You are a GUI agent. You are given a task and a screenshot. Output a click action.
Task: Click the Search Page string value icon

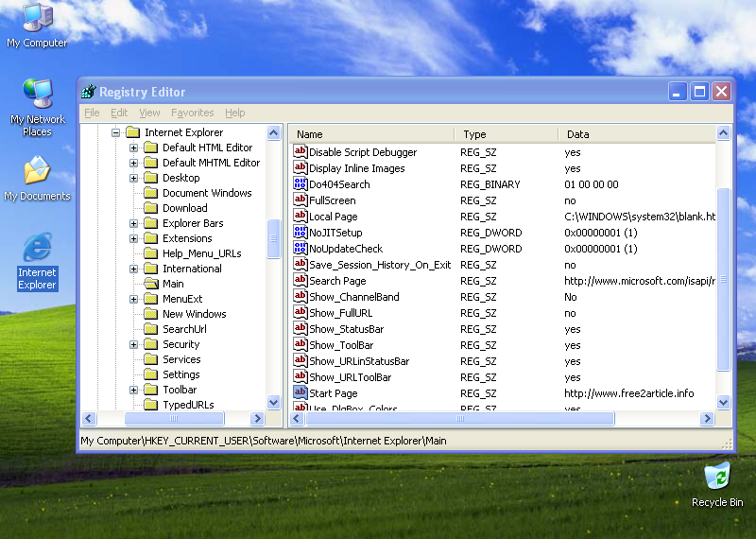point(300,280)
